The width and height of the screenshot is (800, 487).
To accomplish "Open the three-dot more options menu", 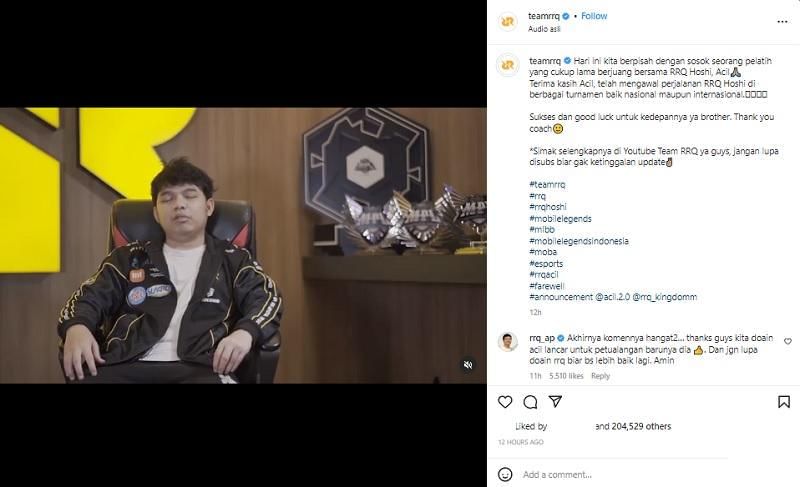I will (x=782, y=21).
